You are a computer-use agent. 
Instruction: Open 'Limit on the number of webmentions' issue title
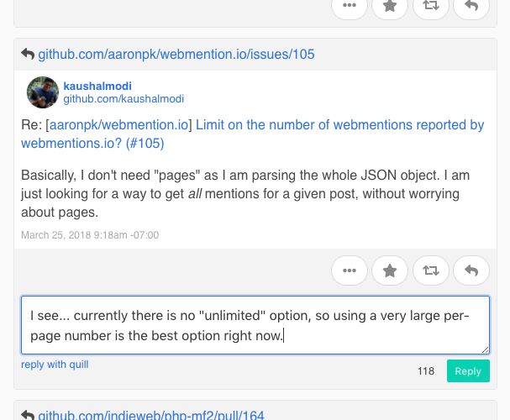[x=252, y=134]
